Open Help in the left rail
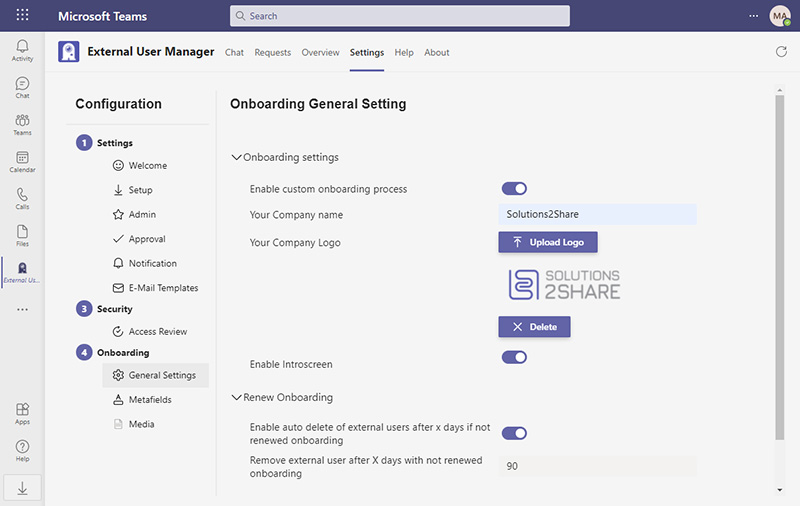This screenshot has width=800, height=506. click(22, 450)
